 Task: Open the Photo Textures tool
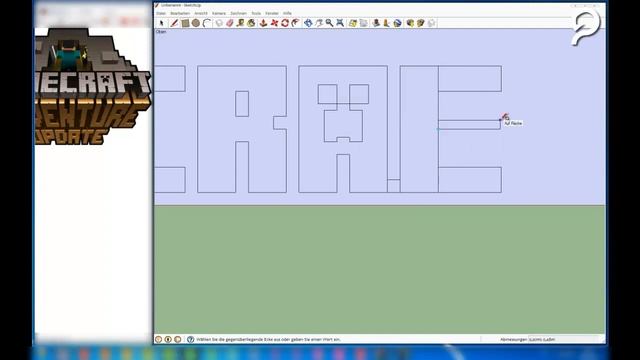(x=387, y=23)
